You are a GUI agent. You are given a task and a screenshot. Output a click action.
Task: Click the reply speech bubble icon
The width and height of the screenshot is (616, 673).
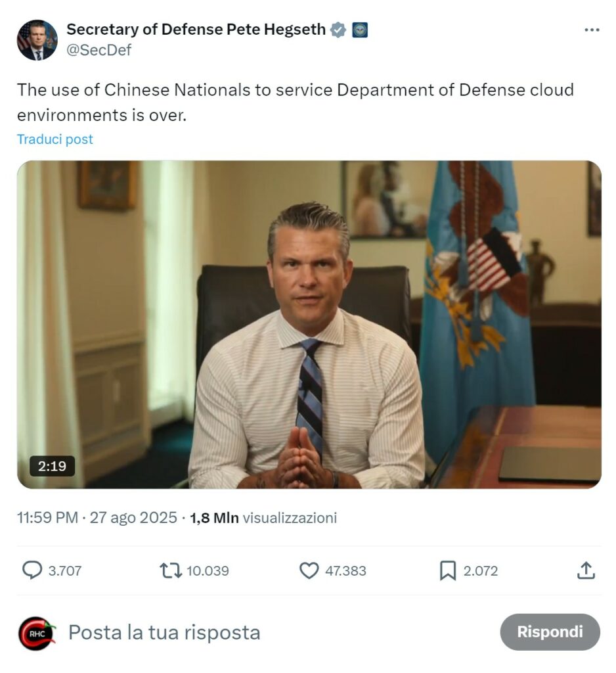click(x=32, y=570)
